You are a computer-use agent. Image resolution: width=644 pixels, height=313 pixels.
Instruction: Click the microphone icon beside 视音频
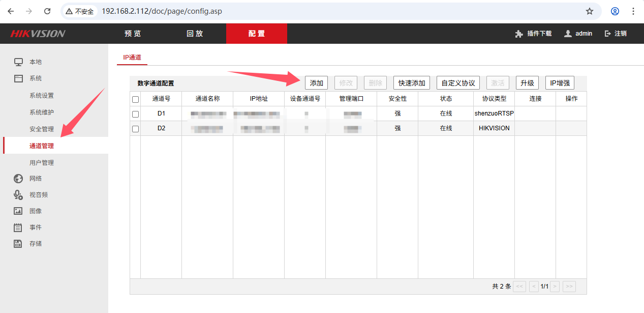18,195
